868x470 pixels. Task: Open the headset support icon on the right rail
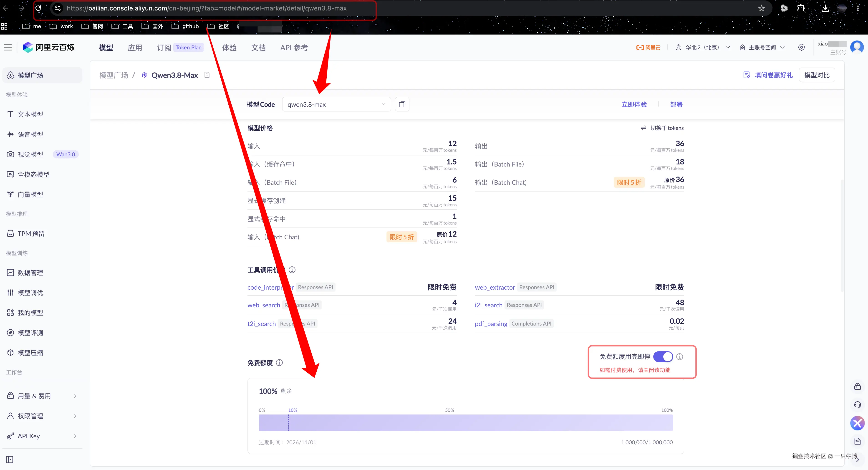858,405
